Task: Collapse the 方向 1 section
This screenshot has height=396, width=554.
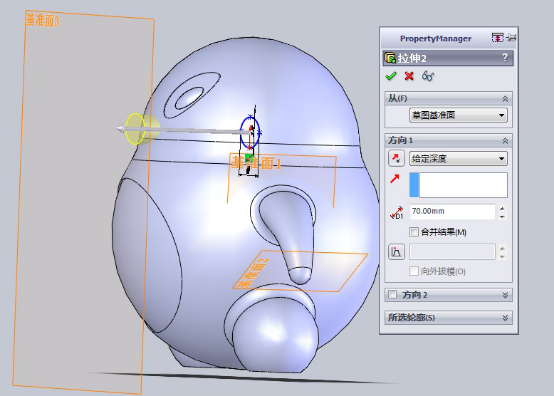Action: coord(505,141)
